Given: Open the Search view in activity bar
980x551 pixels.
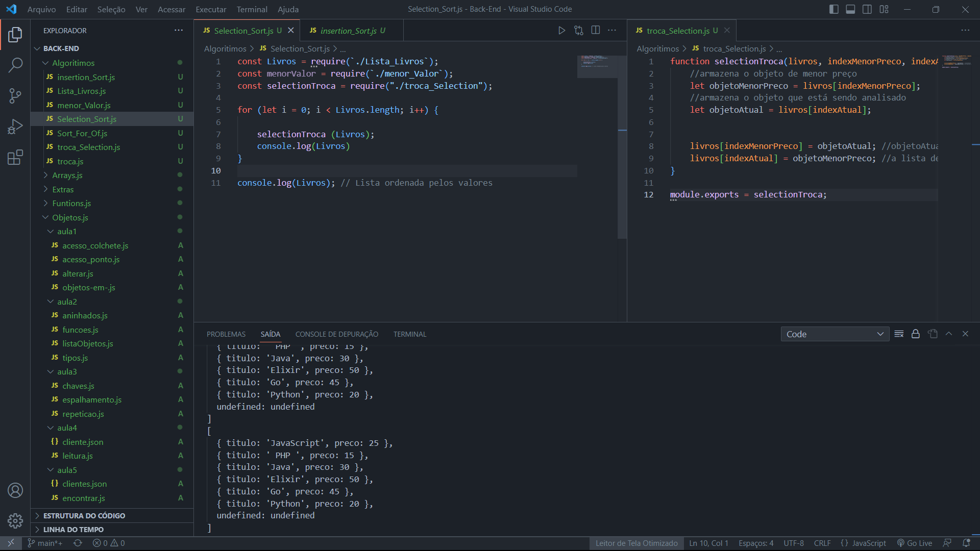Looking at the screenshot, I should (15, 65).
